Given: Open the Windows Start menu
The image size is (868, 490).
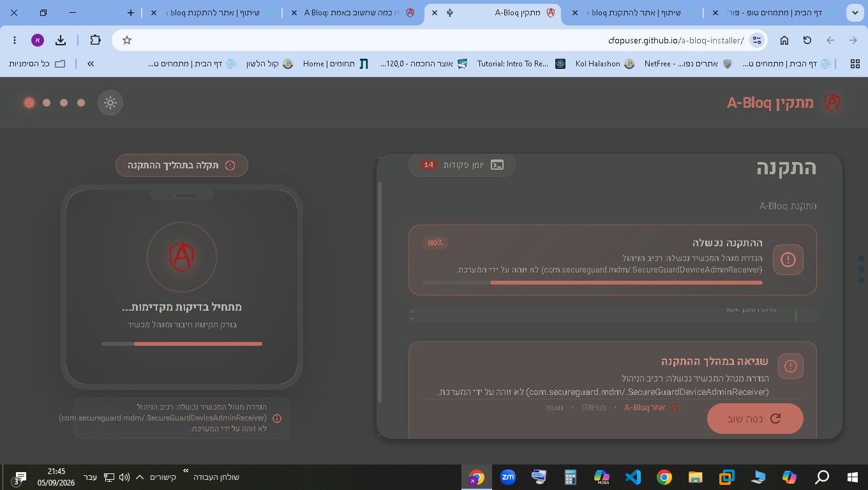Looking at the screenshot, I should click(x=852, y=477).
